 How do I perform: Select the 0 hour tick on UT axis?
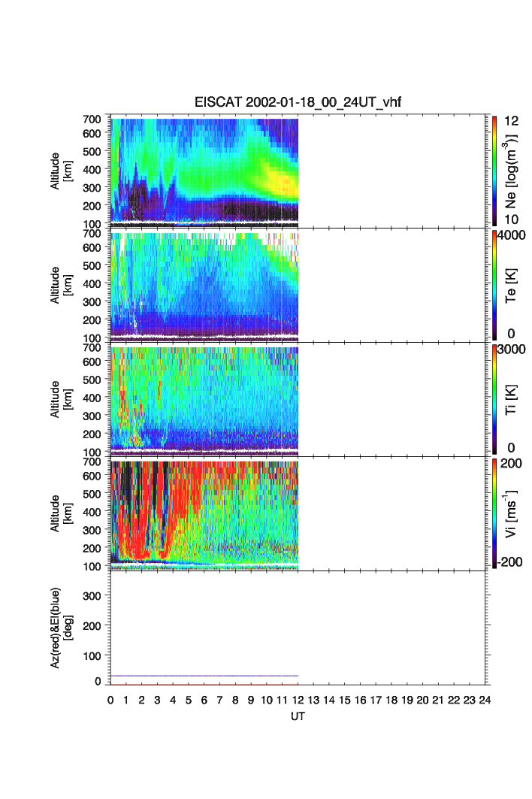(110, 701)
